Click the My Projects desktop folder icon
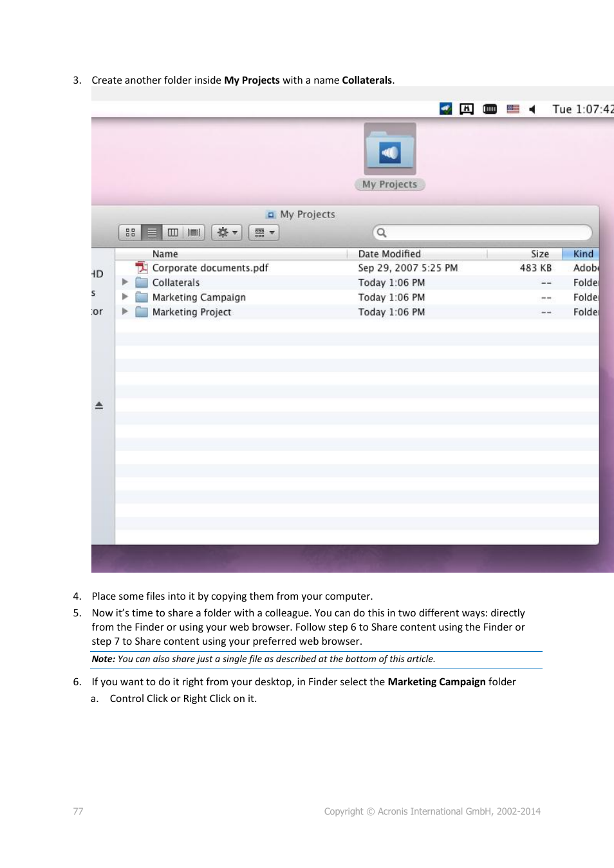This screenshot has width=614, height=868. tap(390, 149)
